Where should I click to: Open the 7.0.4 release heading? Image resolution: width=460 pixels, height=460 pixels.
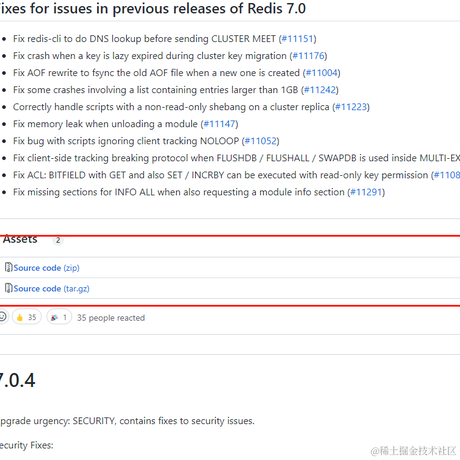click(x=17, y=380)
